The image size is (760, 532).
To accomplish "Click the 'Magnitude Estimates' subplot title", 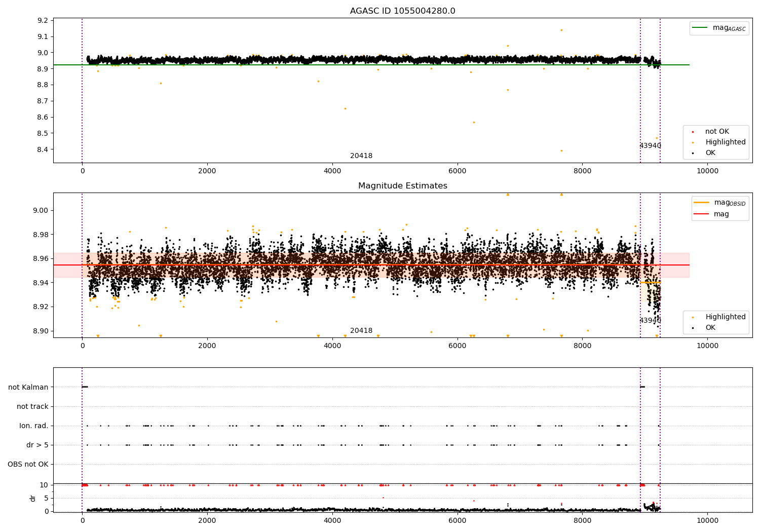I will 402,186.
